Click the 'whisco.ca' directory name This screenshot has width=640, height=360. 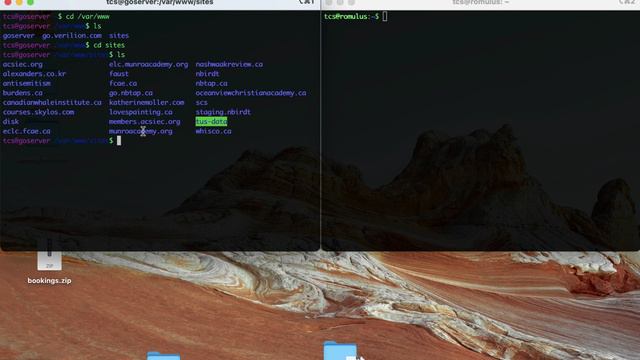pos(213,131)
